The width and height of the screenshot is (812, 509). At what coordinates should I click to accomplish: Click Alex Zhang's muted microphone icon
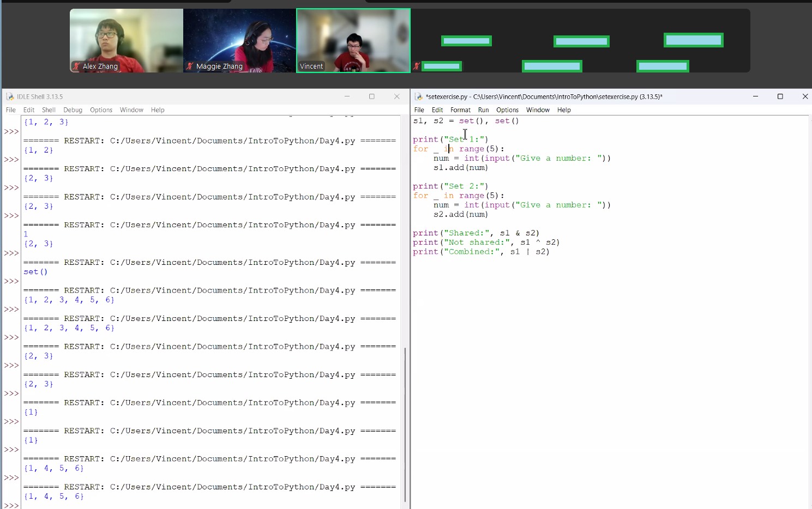76,66
